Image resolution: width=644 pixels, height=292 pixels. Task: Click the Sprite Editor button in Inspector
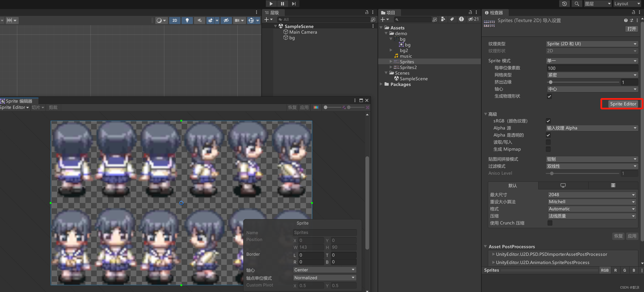click(623, 104)
